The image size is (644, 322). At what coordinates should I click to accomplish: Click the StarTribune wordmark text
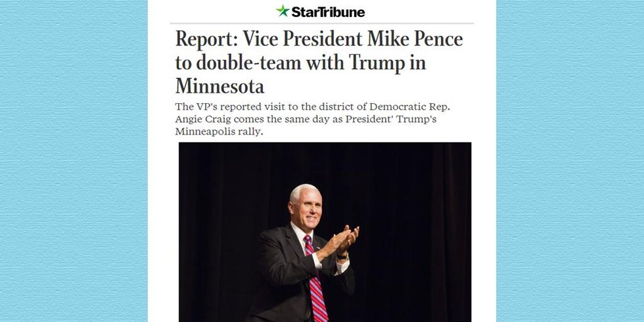click(329, 11)
